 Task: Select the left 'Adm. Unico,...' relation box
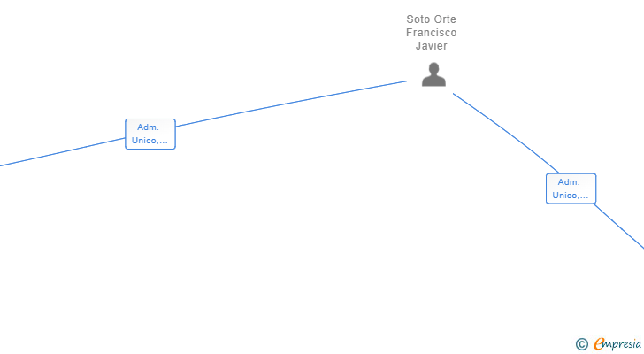coord(150,134)
